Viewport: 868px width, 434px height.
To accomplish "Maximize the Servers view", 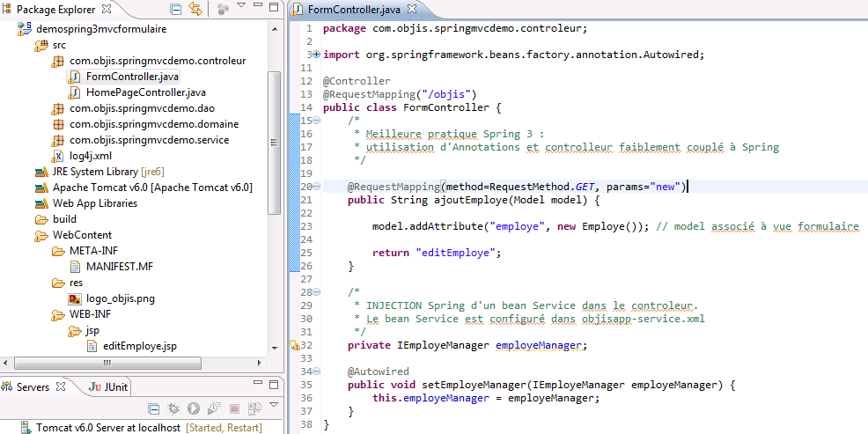I will click(274, 383).
